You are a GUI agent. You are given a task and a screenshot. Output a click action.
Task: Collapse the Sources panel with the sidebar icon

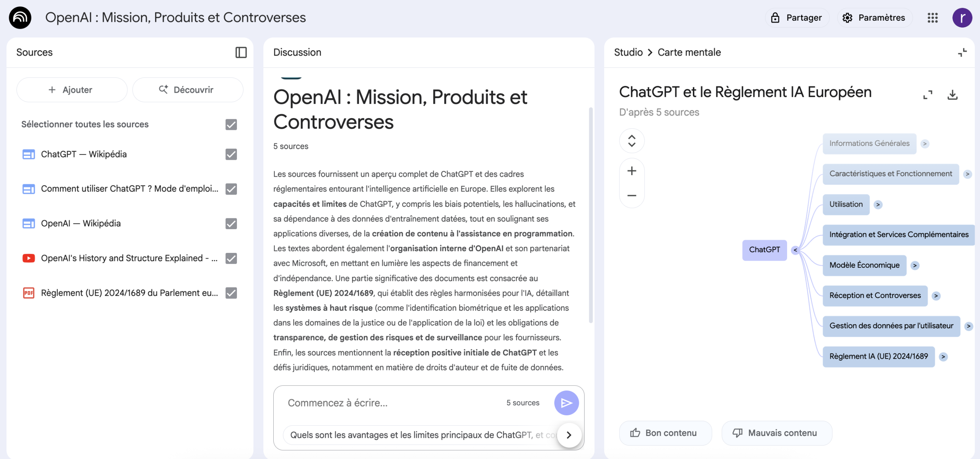coord(241,52)
